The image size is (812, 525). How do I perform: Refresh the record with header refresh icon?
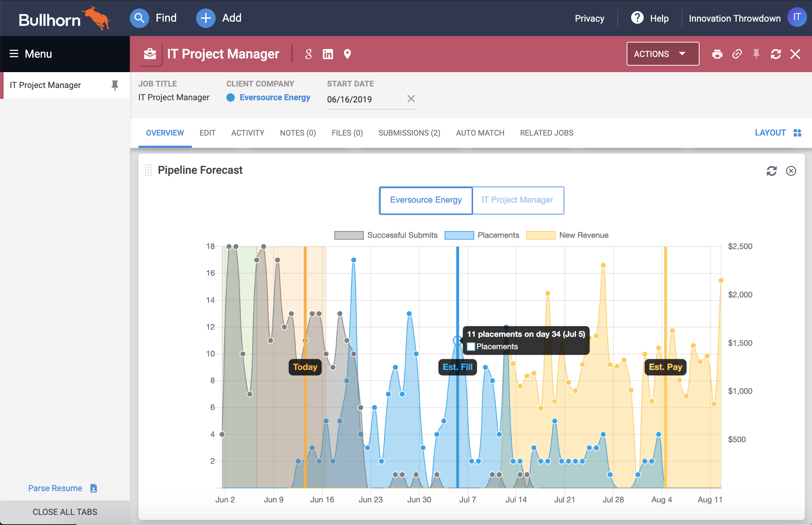tap(776, 54)
